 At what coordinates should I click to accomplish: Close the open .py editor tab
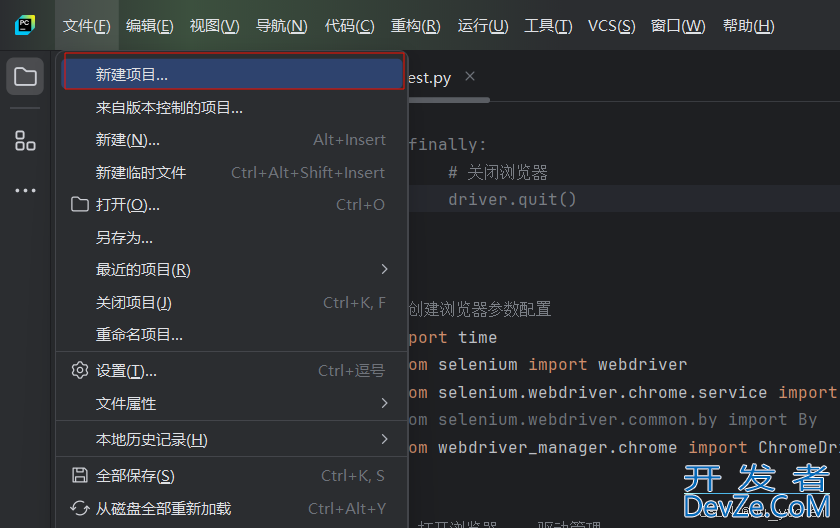470,76
